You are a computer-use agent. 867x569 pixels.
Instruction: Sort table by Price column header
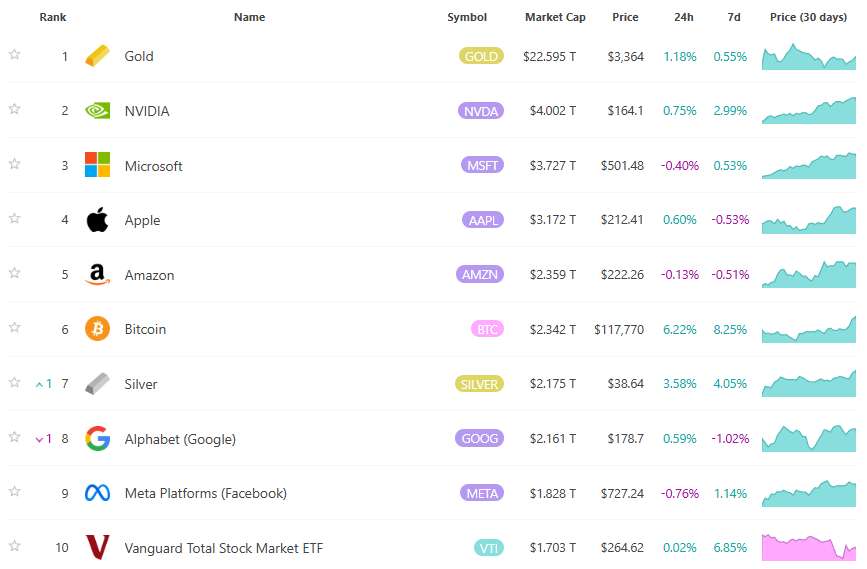(625, 17)
